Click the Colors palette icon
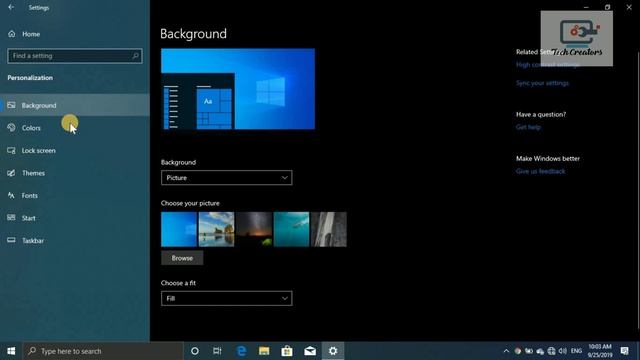640x360 pixels. coord(11,127)
